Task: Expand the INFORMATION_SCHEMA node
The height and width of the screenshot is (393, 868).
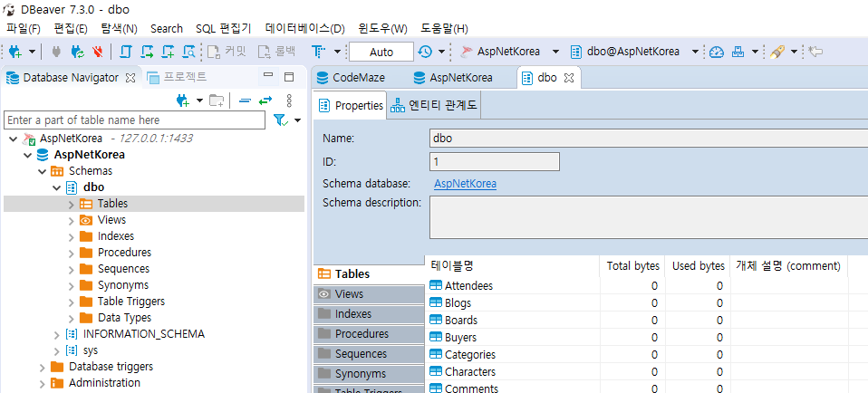Action: click(56, 334)
